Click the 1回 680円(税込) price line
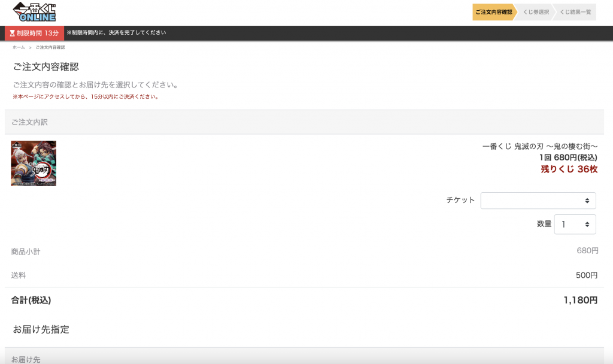This screenshot has height=364, width=613. [x=568, y=157]
